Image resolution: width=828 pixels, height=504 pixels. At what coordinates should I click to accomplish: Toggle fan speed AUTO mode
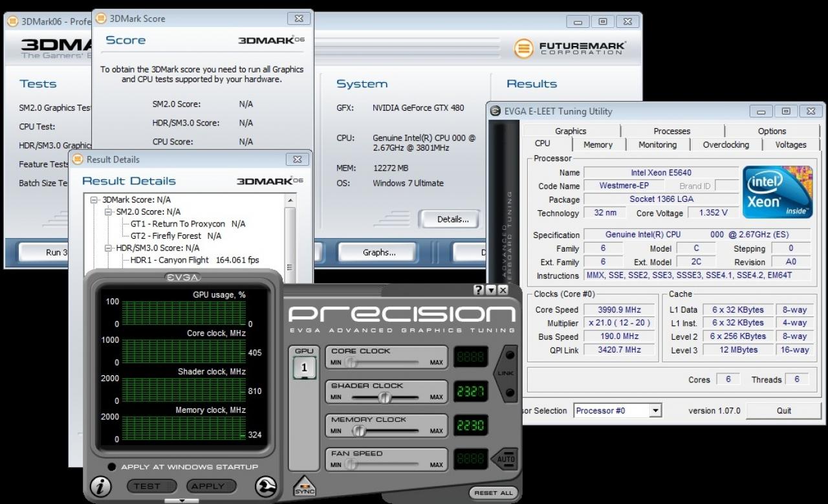506,460
